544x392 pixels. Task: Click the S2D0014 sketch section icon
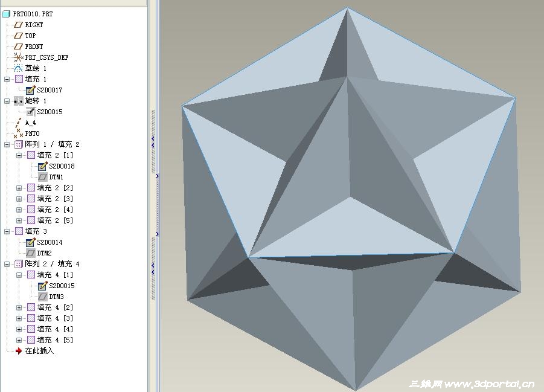point(31,242)
